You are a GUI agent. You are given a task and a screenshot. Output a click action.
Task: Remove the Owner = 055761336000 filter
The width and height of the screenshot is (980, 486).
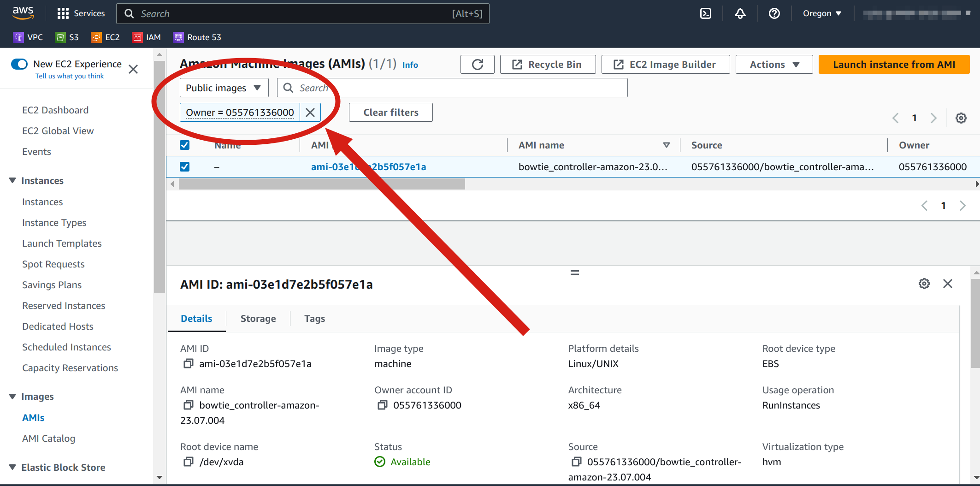310,113
